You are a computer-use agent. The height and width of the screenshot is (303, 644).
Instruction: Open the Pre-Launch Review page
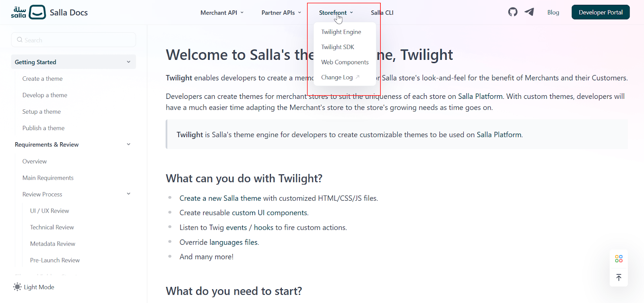point(55,260)
